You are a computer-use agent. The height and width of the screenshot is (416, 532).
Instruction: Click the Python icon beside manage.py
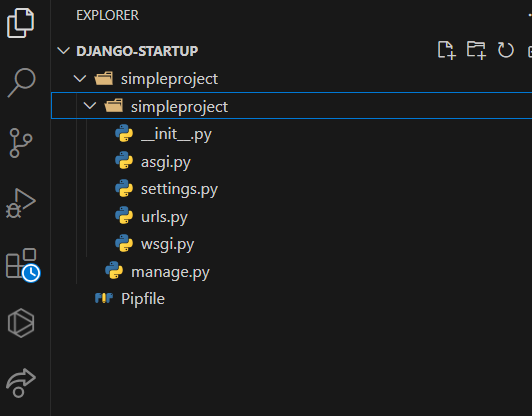coord(114,270)
